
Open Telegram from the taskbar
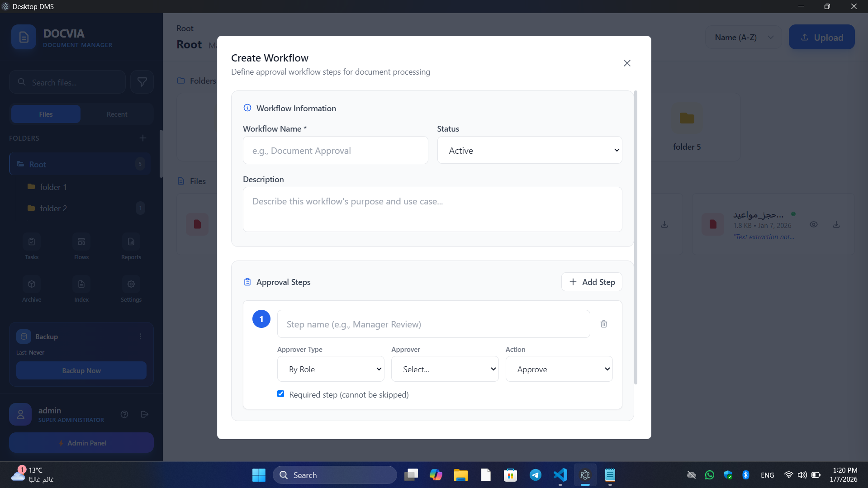point(536,475)
